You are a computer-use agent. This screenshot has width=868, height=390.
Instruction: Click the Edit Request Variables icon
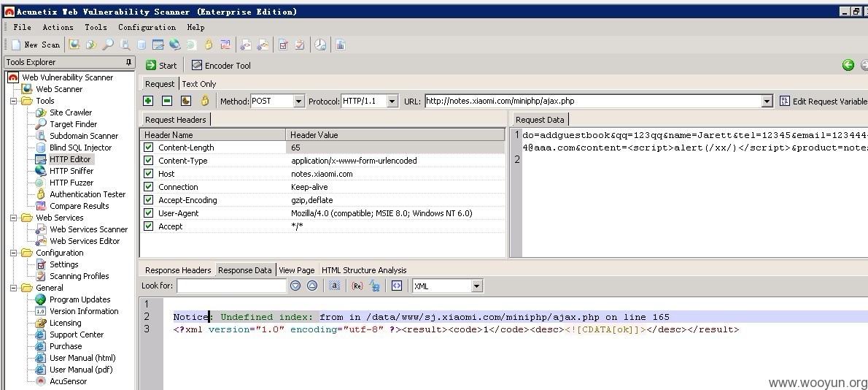point(784,101)
